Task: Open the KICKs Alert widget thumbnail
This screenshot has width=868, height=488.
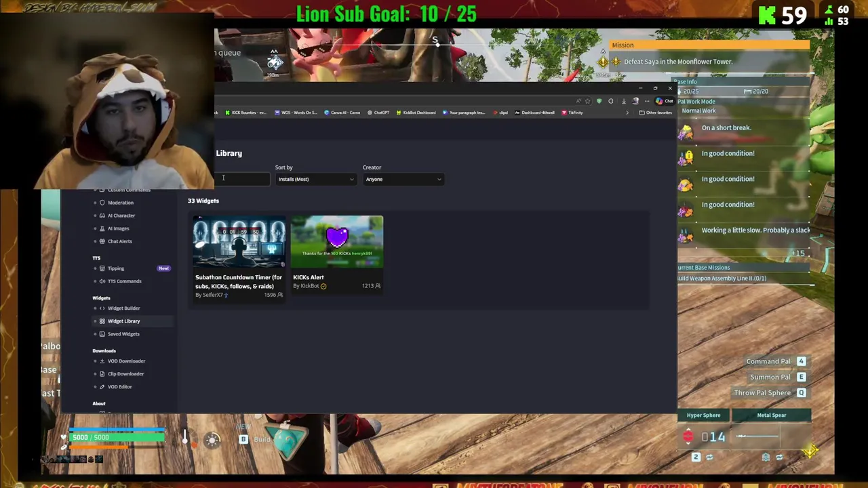Action: click(337, 242)
